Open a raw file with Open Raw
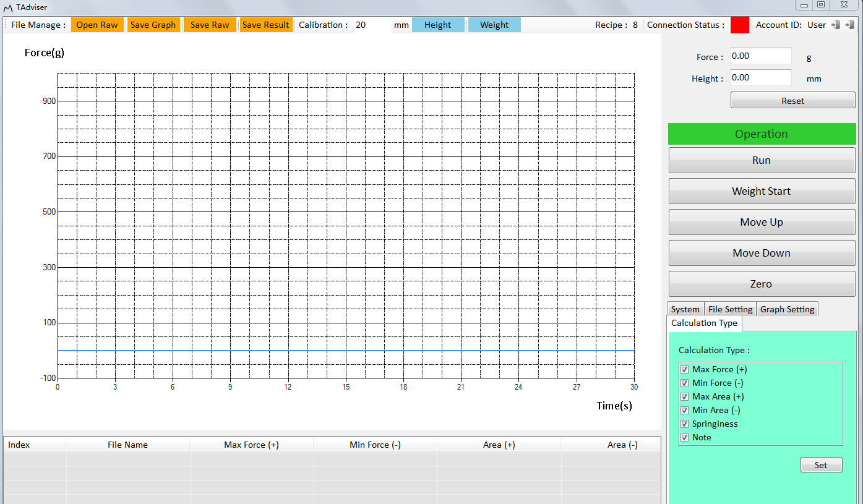The width and height of the screenshot is (863, 504). (97, 25)
